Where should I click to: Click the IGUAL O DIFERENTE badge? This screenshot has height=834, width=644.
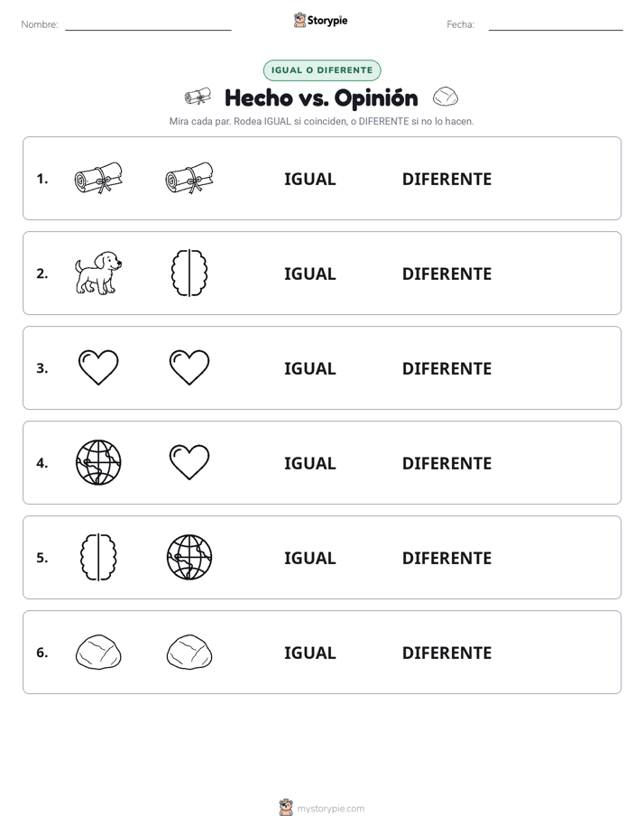pos(322,70)
